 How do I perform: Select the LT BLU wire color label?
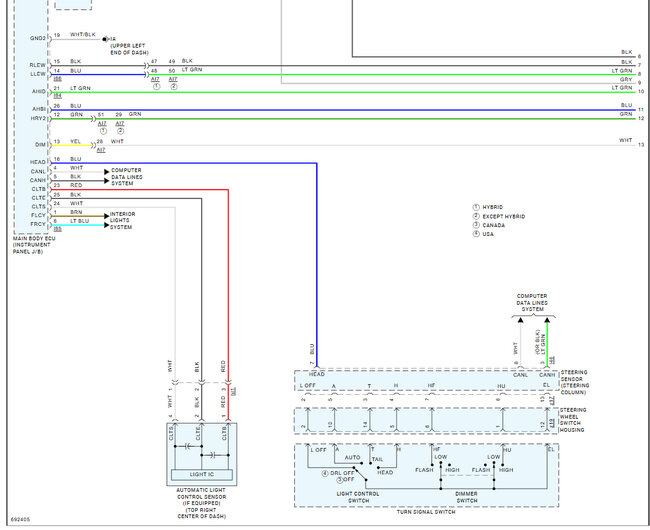coord(79,221)
